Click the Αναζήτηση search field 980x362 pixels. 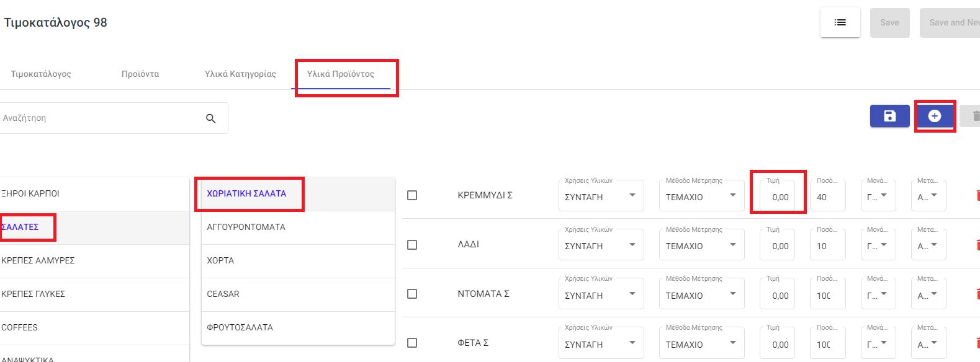[x=99, y=118]
